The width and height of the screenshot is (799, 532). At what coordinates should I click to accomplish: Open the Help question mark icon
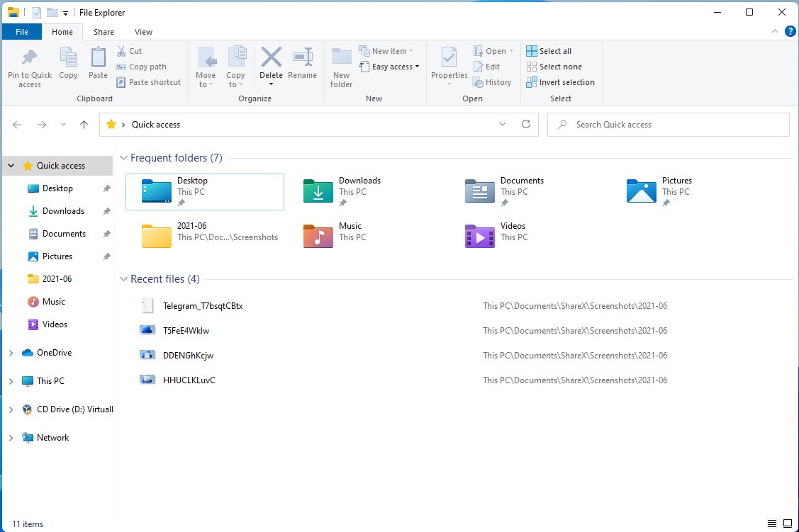click(790, 32)
